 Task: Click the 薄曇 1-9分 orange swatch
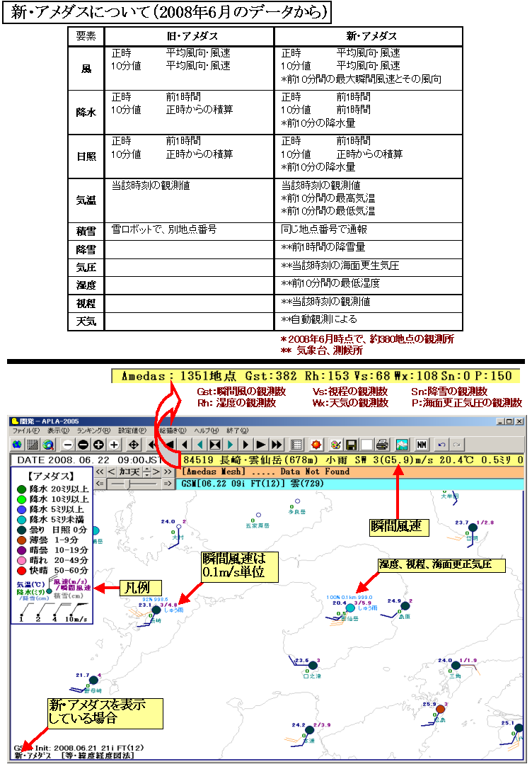pos(21,540)
